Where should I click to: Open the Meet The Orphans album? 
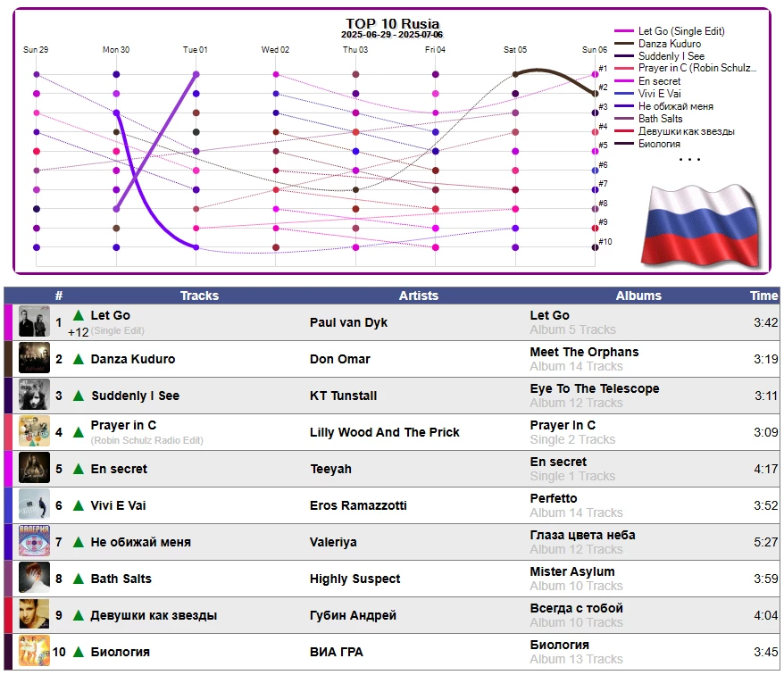pyautogui.click(x=585, y=352)
